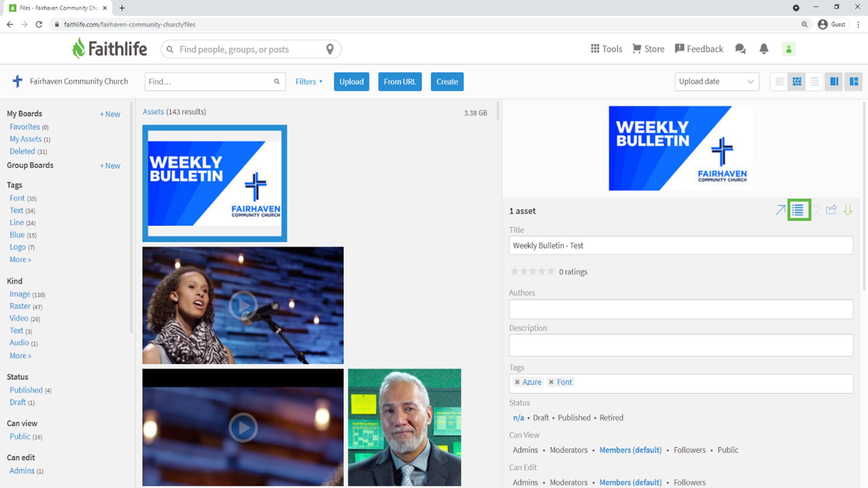Share the asset with the share icon
The height and width of the screenshot is (488, 868).
tap(831, 210)
